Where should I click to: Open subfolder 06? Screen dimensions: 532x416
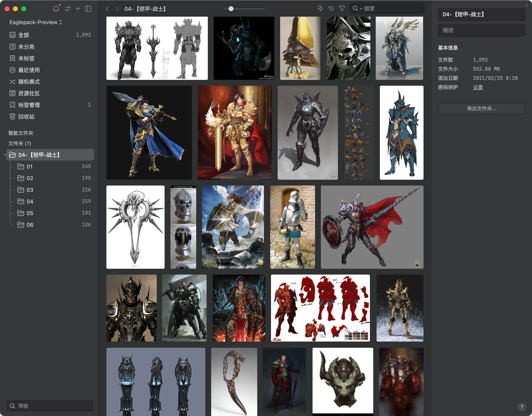(x=54, y=225)
